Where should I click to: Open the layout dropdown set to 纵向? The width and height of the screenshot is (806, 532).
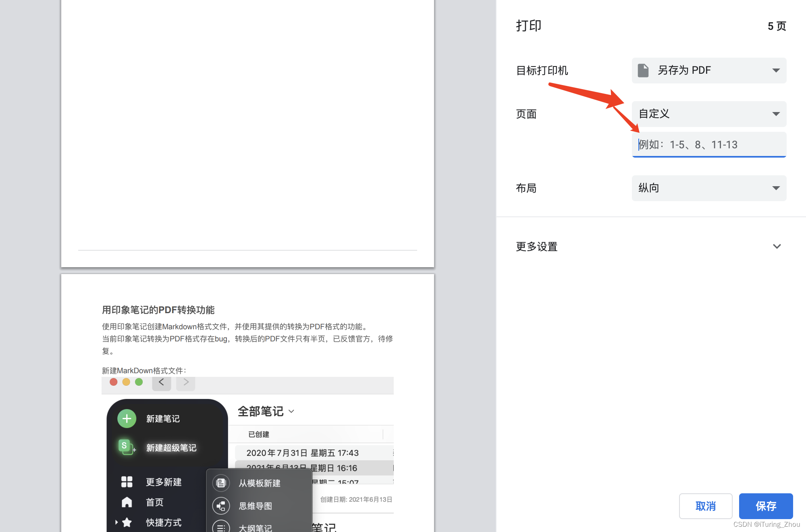(709, 188)
